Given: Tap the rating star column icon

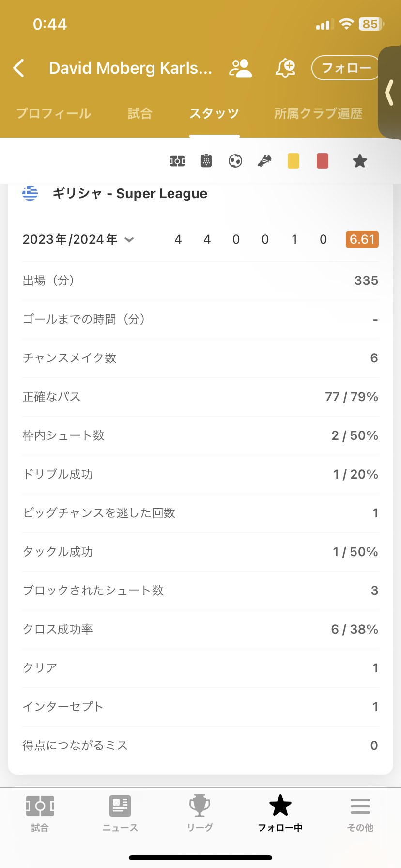Looking at the screenshot, I should (359, 161).
